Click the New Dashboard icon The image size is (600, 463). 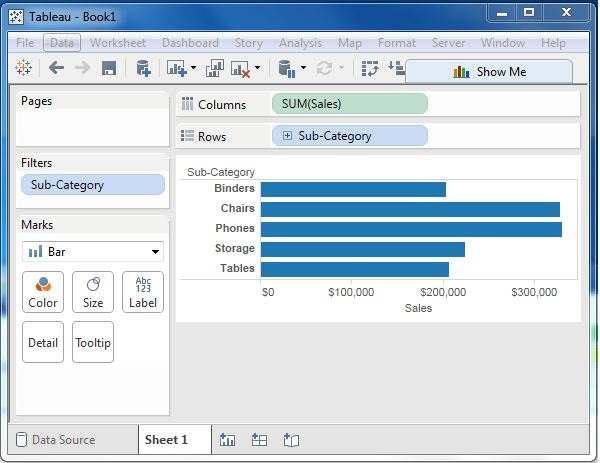click(259, 440)
